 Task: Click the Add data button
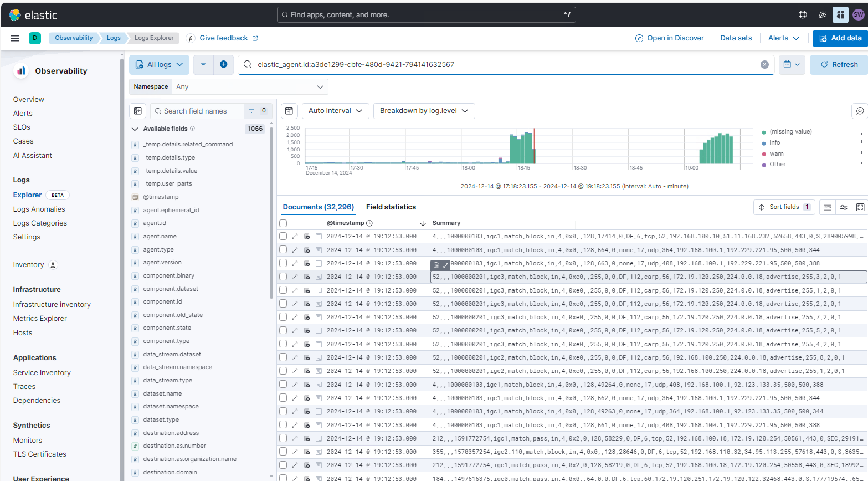tap(840, 38)
